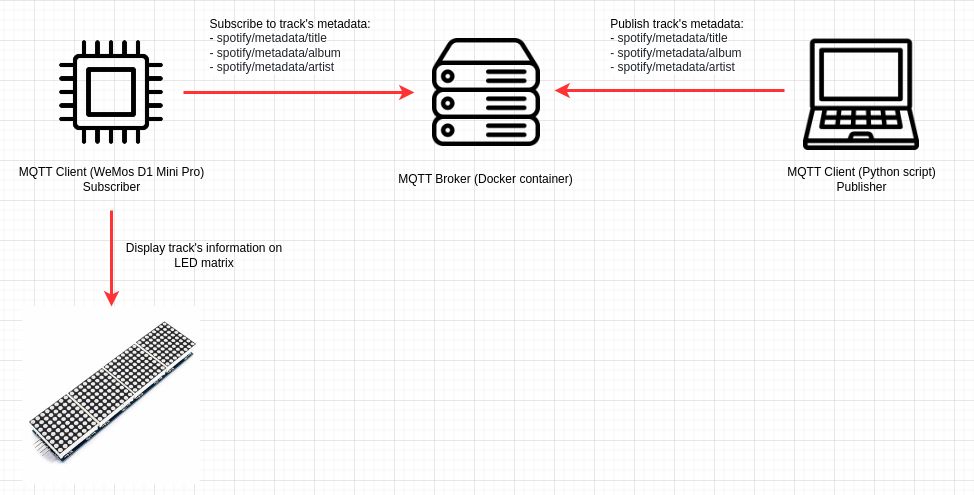Image resolution: width=974 pixels, height=495 pixels.
Task: Select the microchip icon for the WeMos subscriber
Action: click(x=111, y=92)
